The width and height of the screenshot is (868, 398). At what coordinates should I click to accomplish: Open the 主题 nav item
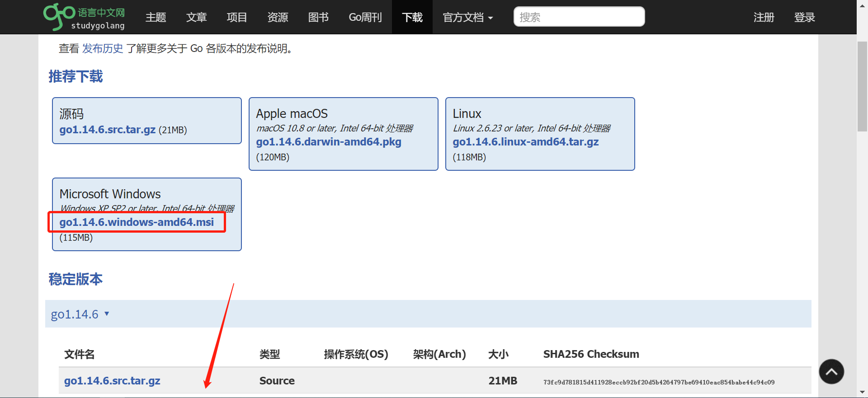coord(156,17)
